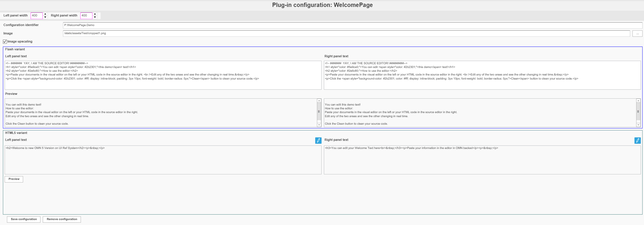This screenshot has height=225, width=644.
Task: Decrease the Left panel width value
Action: click(x=45, y=17)
